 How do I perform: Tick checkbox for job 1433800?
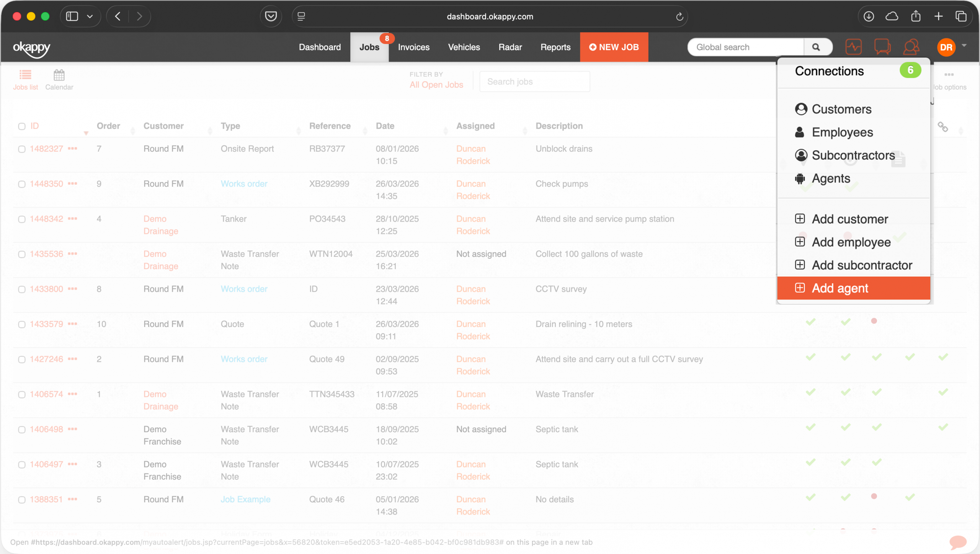(22, 290)
